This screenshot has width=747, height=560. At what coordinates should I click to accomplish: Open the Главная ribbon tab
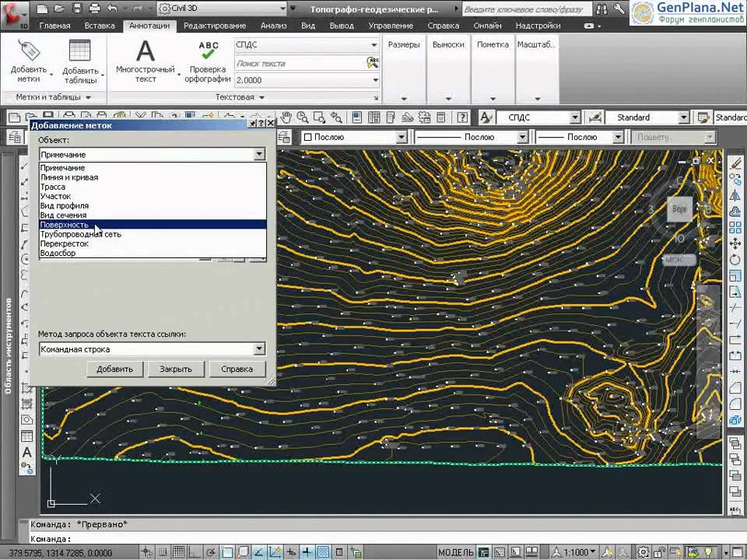click(x=54, y=26)
